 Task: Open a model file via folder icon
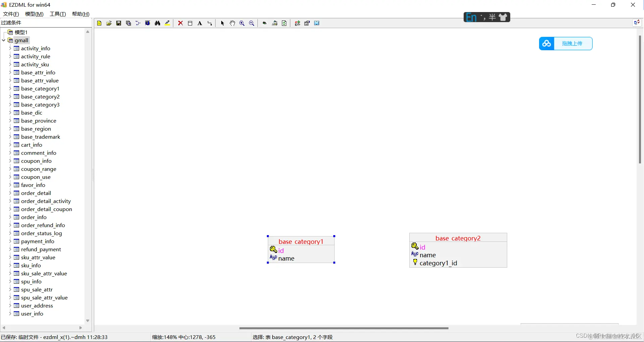(x=109, y=23)
